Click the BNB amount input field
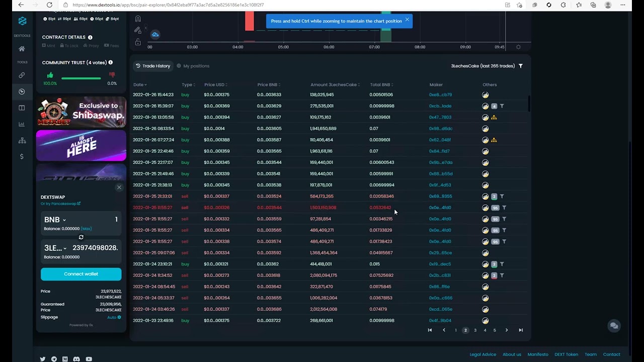The height and width of the screenshot is (362, 644). 96,220
